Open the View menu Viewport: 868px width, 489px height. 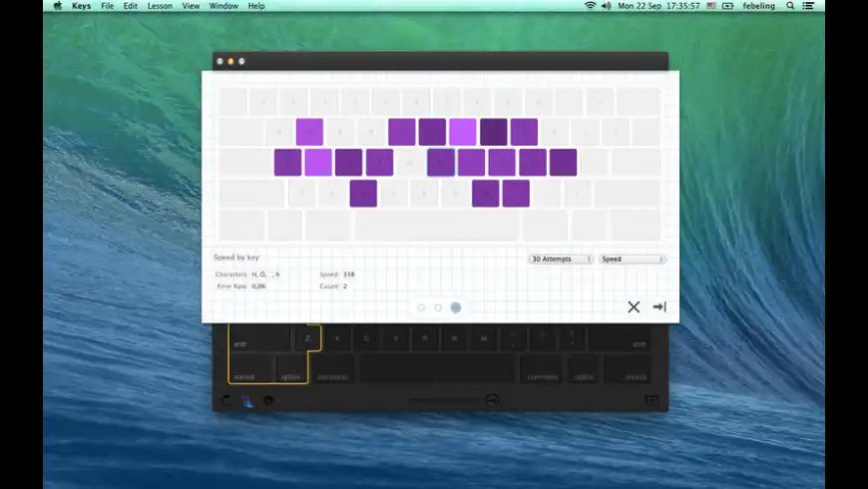[x=191, y=6]
